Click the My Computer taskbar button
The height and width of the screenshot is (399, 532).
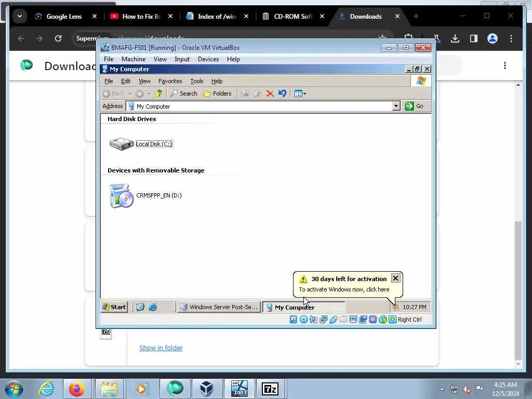(x=304, y=307)
